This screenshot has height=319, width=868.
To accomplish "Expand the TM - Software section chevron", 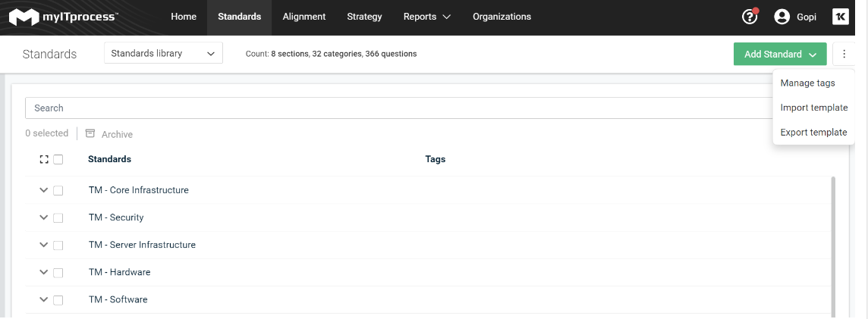I will click(44, 299).
